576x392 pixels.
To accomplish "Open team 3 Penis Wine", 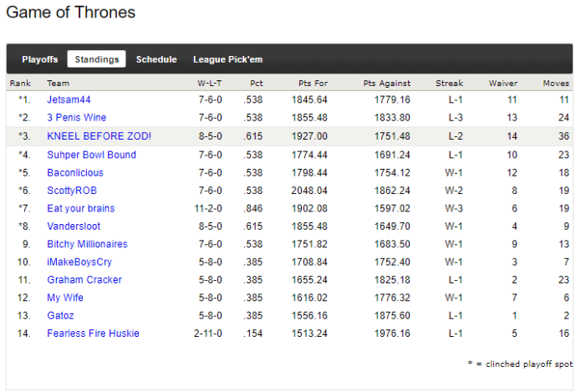I will [76, 118].
